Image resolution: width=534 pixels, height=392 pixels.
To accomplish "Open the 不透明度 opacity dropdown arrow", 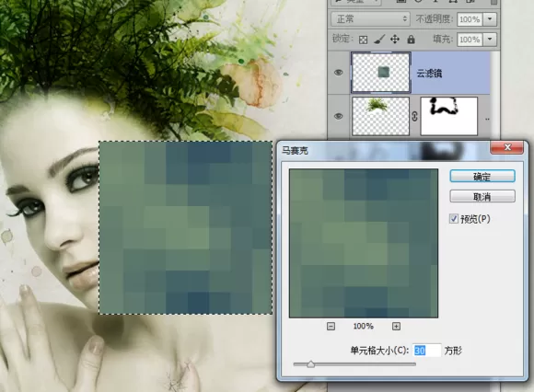I will pos(490,19).
